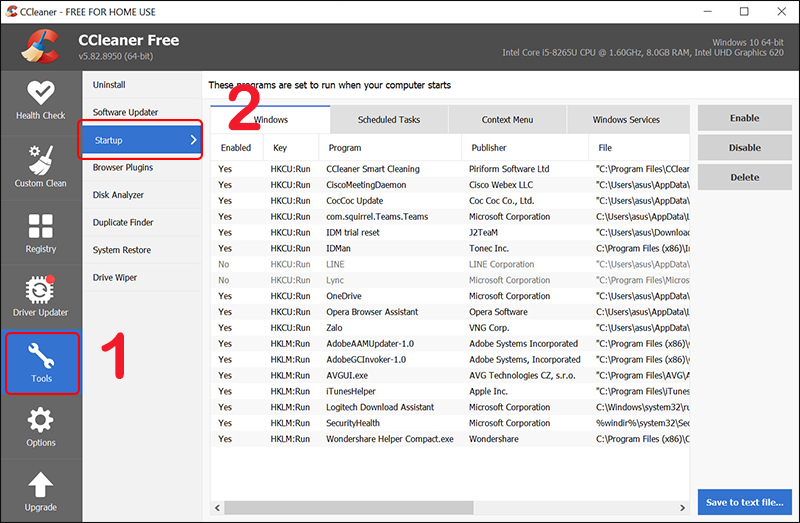This screenshot has height=523, width=800.
Task: Click the Upgrade arrow icon
Action: coord(40,484)
